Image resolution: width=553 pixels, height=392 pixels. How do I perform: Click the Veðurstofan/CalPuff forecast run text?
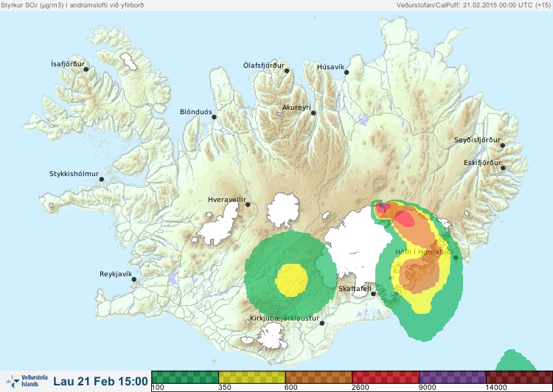click(x=473, y=5)
